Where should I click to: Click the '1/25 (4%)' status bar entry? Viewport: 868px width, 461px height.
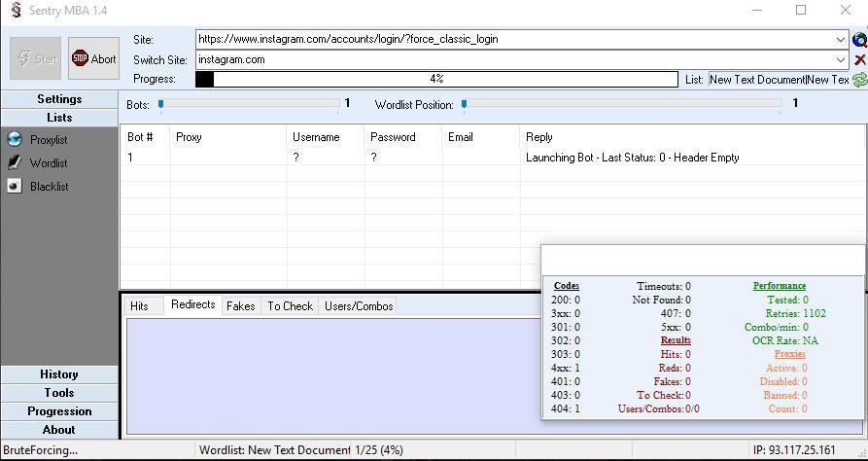tap(379, 450)
